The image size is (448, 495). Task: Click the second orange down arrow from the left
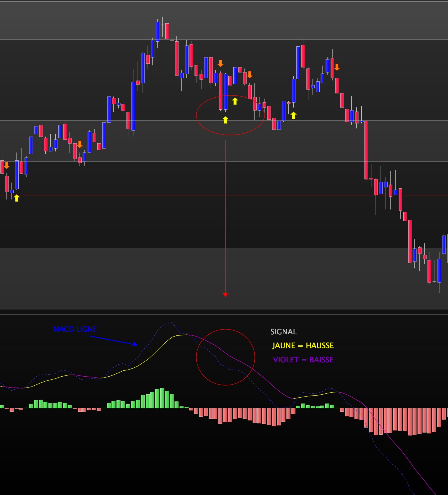80,144
